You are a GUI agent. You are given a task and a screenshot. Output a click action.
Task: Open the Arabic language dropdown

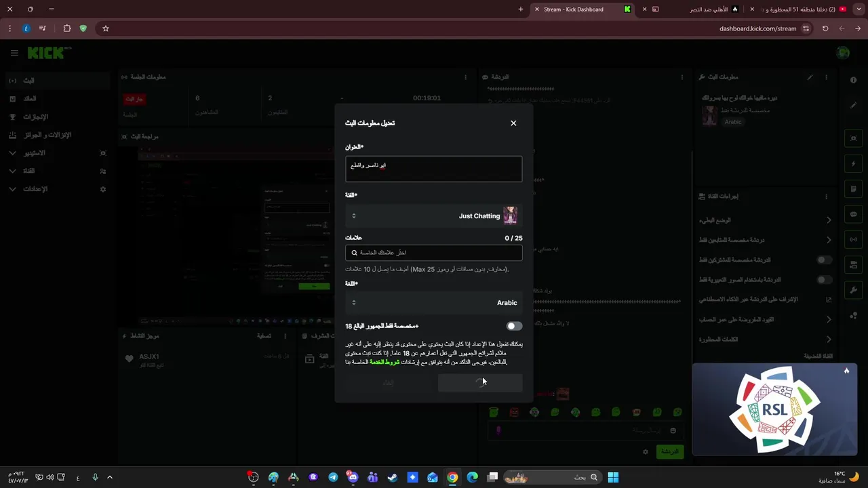(434, 302)
